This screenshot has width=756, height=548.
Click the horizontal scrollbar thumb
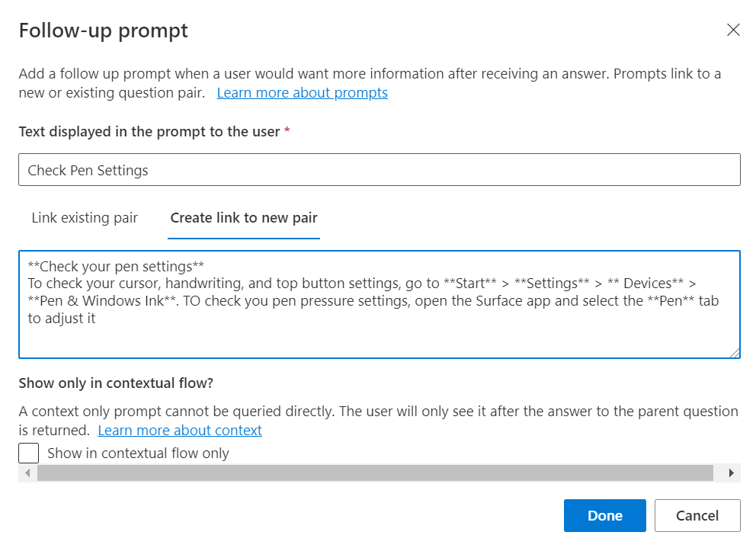click(x=375, y=473)
